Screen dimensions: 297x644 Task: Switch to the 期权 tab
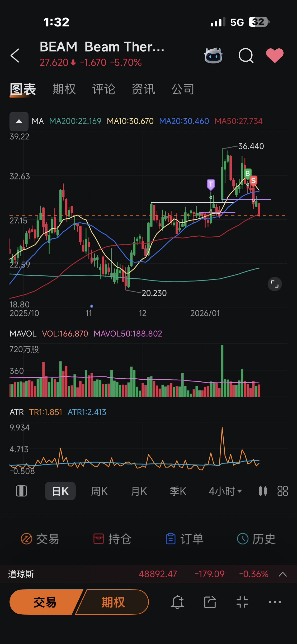point(64,89)
